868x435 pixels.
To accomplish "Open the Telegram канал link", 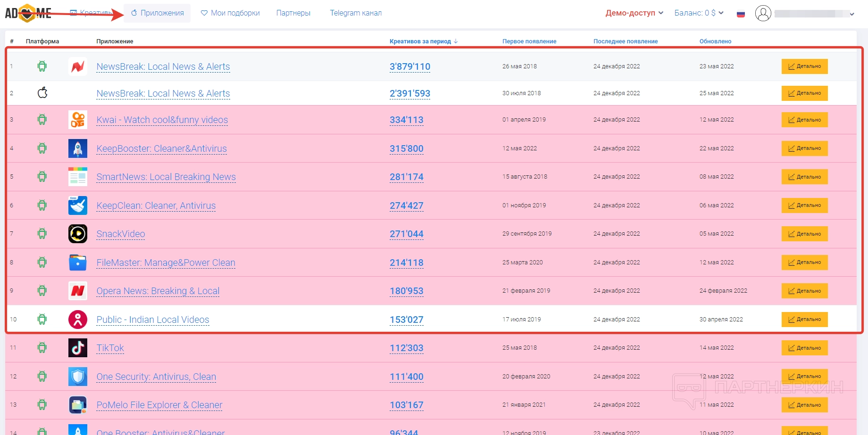I will (x=356, y=13).
